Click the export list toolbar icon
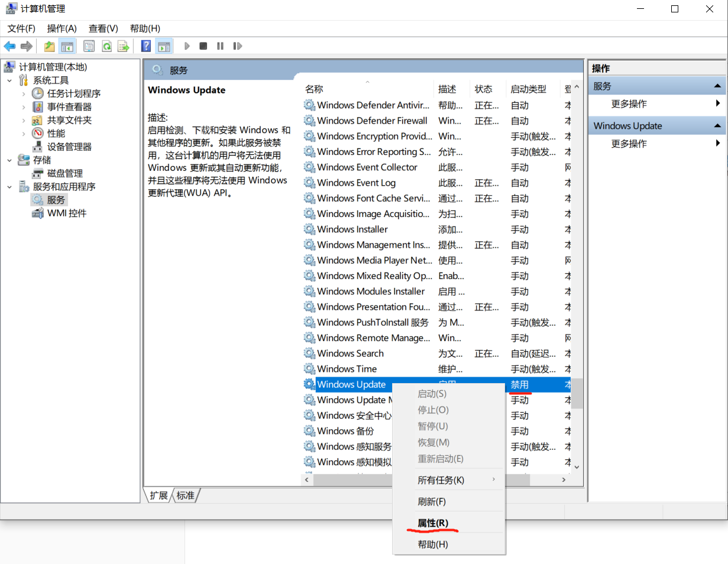The image size is (728, 564). (123, 46)
